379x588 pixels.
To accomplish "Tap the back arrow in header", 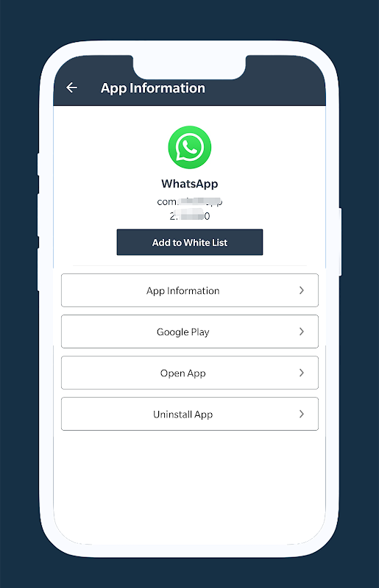I will tap(71, 87).
